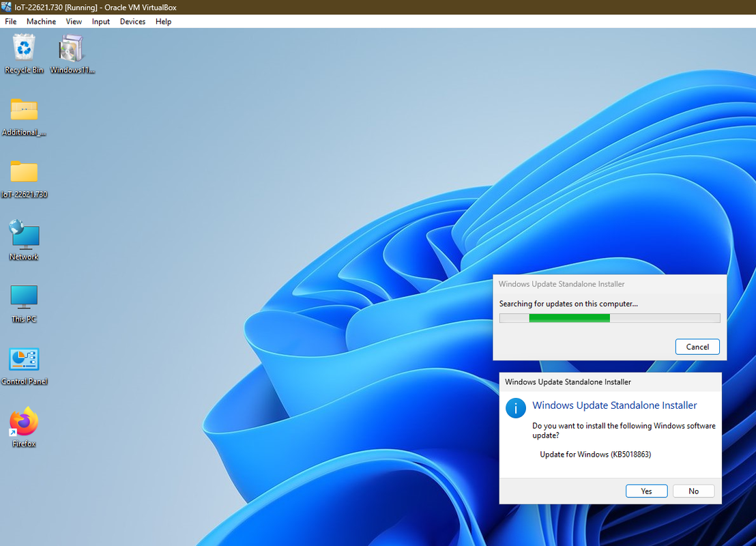This screenshot has height=546, width=756.
Task: Select the Recycle Bin desktop icon
Action: 24,53
